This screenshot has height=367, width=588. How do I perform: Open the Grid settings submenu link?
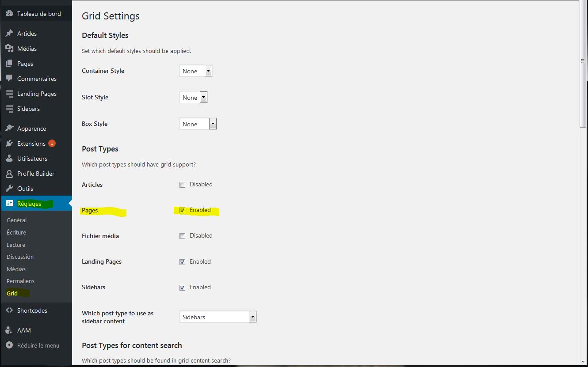12,293
